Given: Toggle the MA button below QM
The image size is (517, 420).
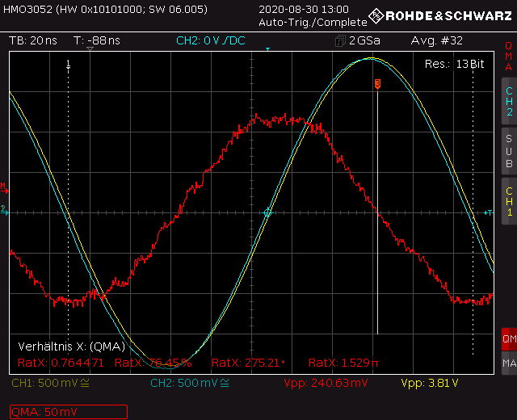Looking at the screenshot, I should coord(508,365).
